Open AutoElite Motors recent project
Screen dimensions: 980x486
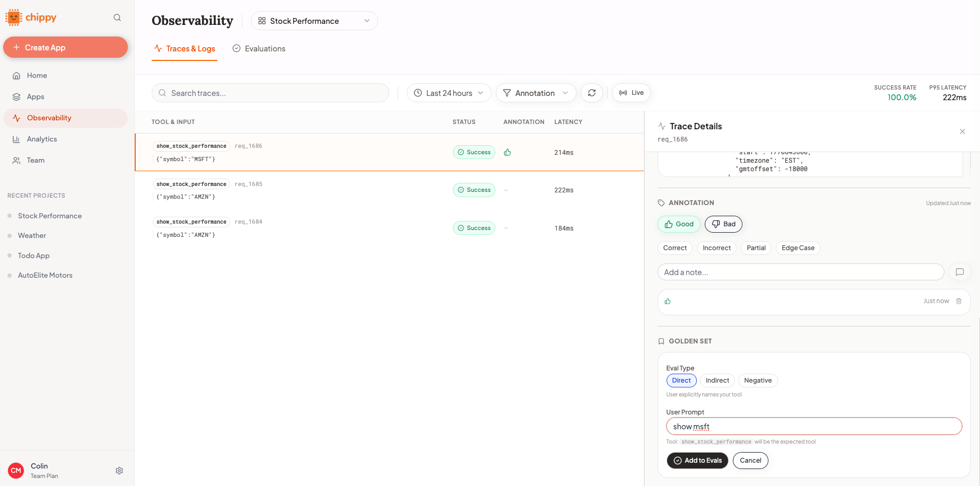45,276
